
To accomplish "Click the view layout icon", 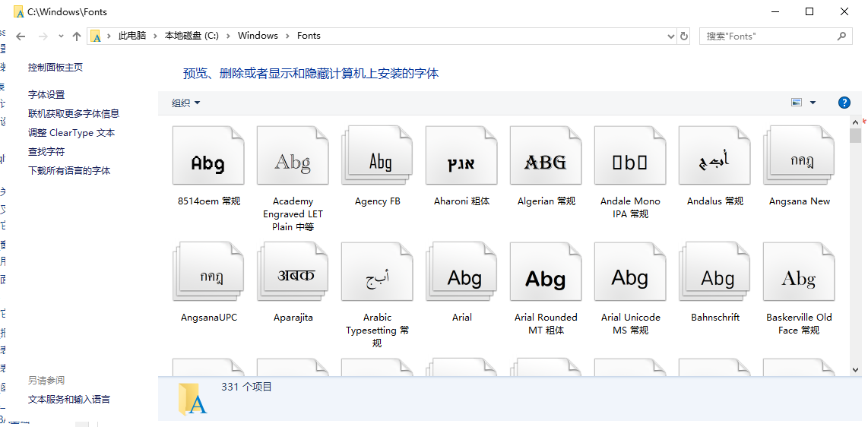I will (797, 103).
